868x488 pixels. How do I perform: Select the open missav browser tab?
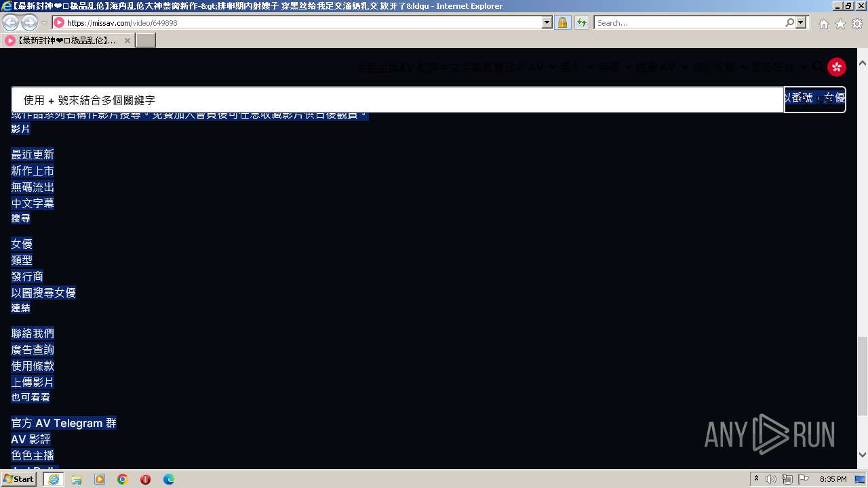coord(67,41)
